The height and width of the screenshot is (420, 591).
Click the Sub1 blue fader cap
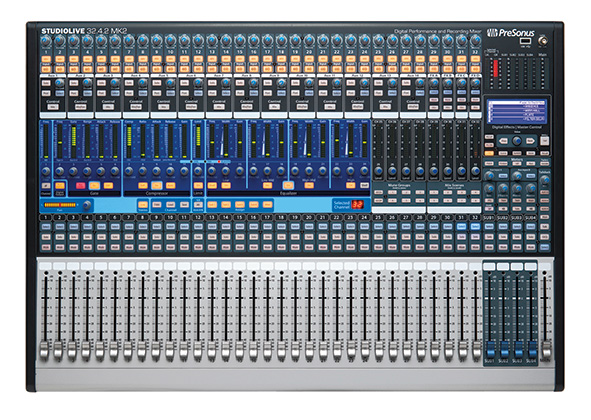tap(490, 349)
